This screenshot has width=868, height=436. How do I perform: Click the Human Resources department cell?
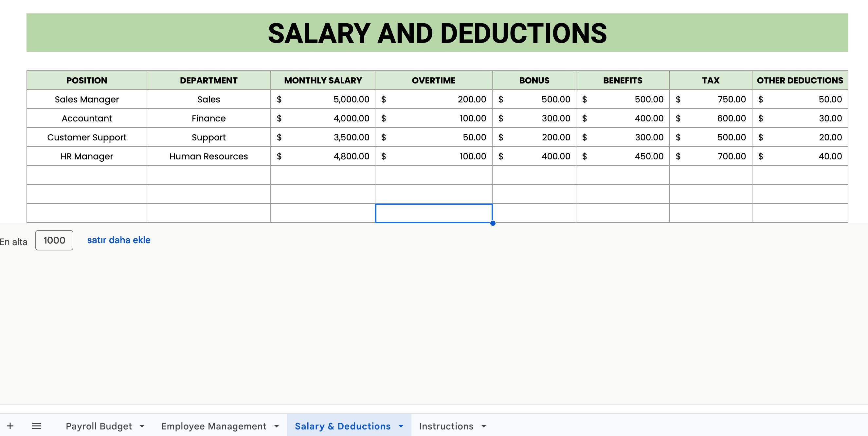(208, 156)
